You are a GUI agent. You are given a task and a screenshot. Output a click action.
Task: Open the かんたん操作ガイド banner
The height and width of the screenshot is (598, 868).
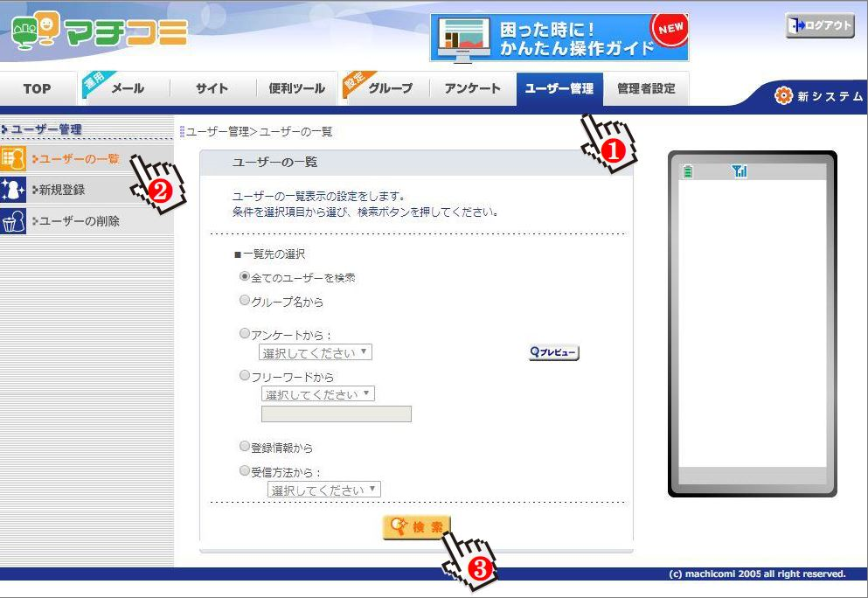tap(559, 38)
